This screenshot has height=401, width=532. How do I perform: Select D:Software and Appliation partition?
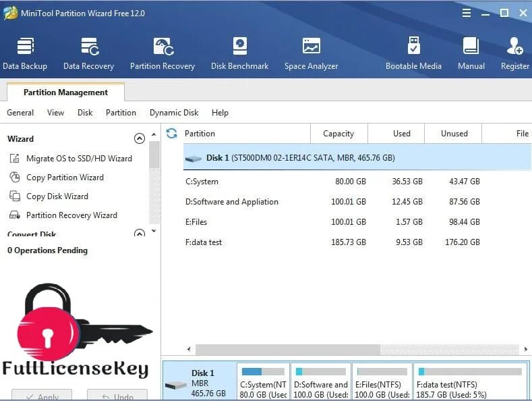coord(357,202)
